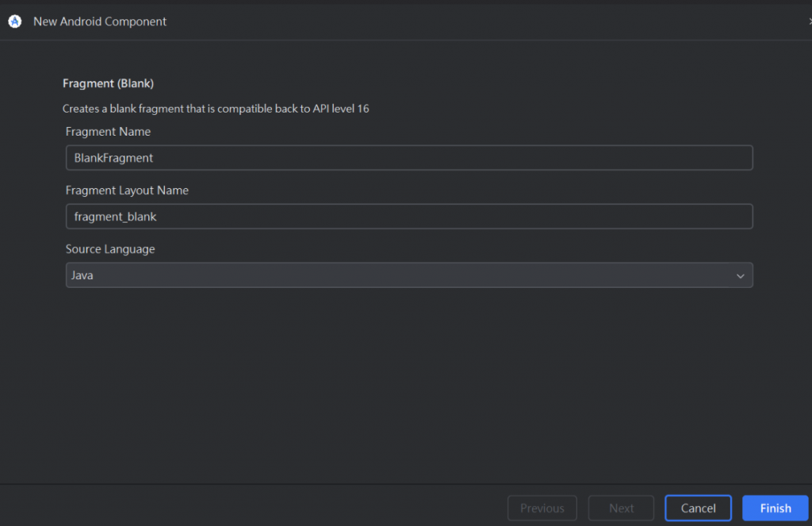Select the Source Language label
Screen dimensions: 812x526
point(110,249)
